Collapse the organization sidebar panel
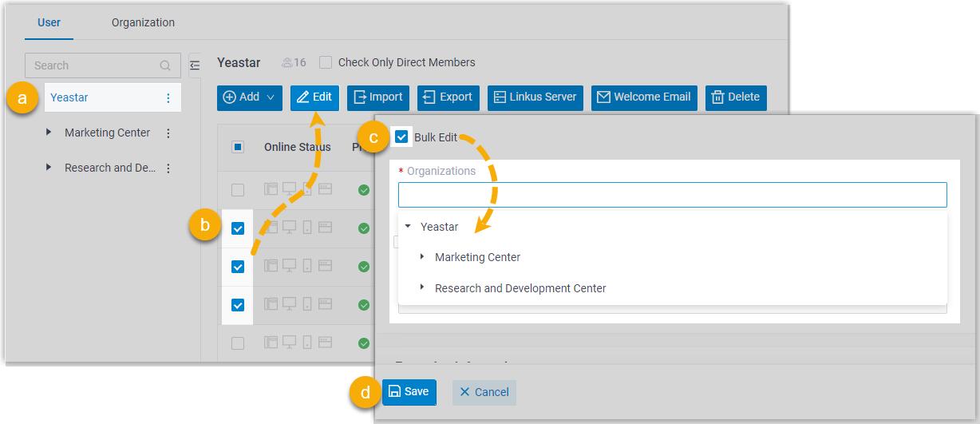 click(195, 65)
